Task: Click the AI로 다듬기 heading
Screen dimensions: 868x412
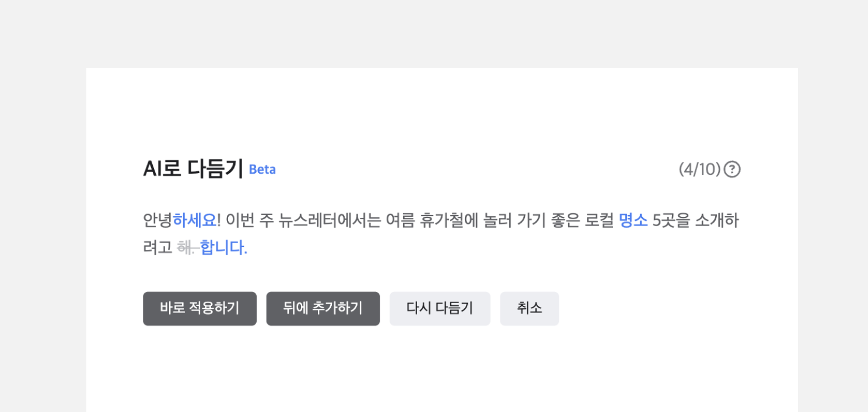Action: point(193,169)
